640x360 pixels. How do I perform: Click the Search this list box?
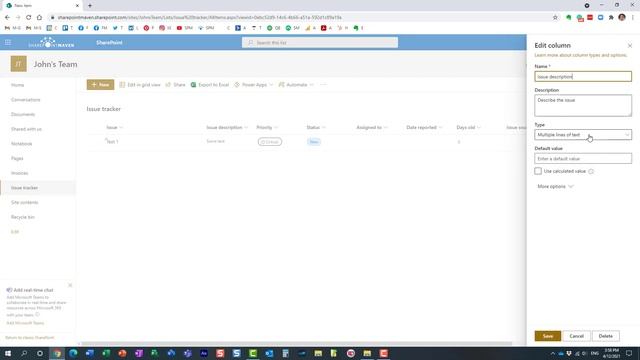pos(320,42)
